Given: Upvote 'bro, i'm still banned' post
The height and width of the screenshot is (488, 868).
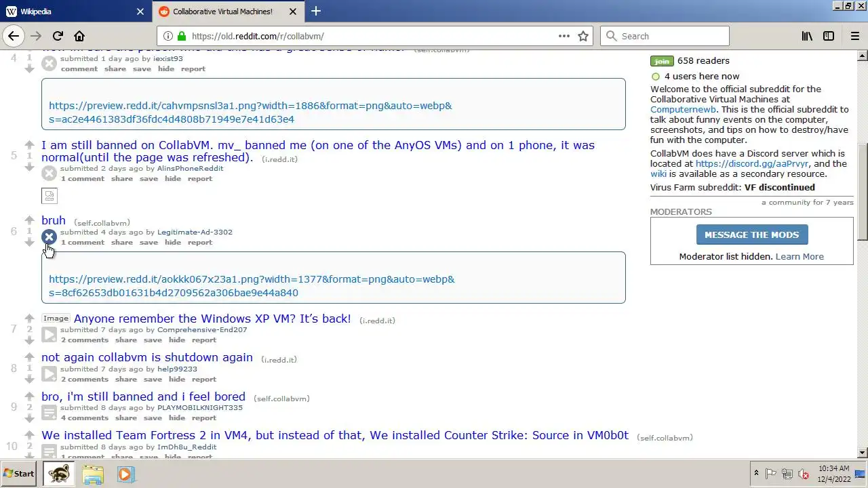Looking at the screenshot, I should point(29,396).
